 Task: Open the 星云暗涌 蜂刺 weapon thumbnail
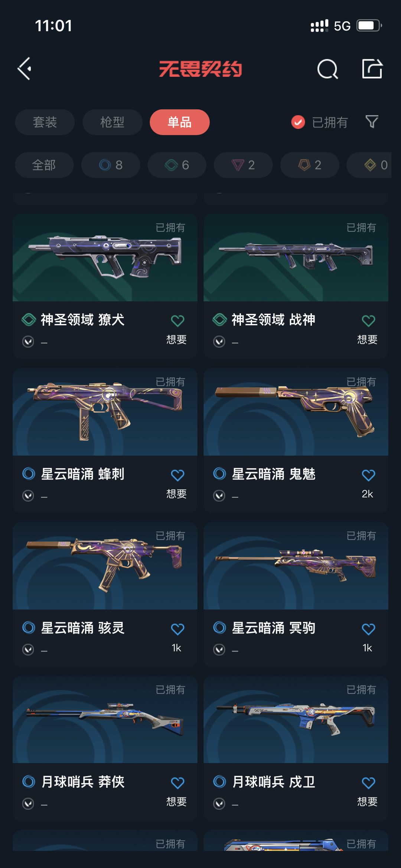(x=105, y=412)
